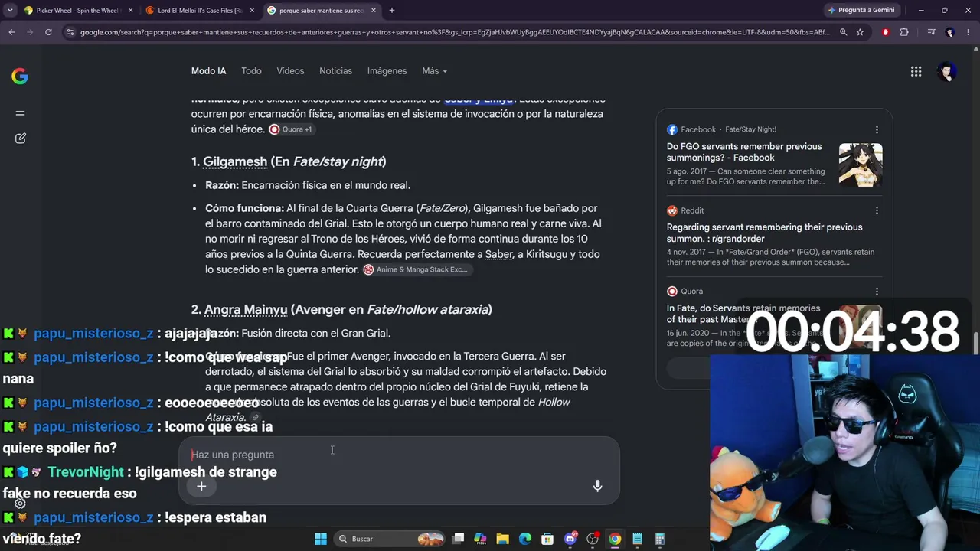980x551 pixels.
Task: Expand the Más search filter dropdown
Action: tap(434, 71)
